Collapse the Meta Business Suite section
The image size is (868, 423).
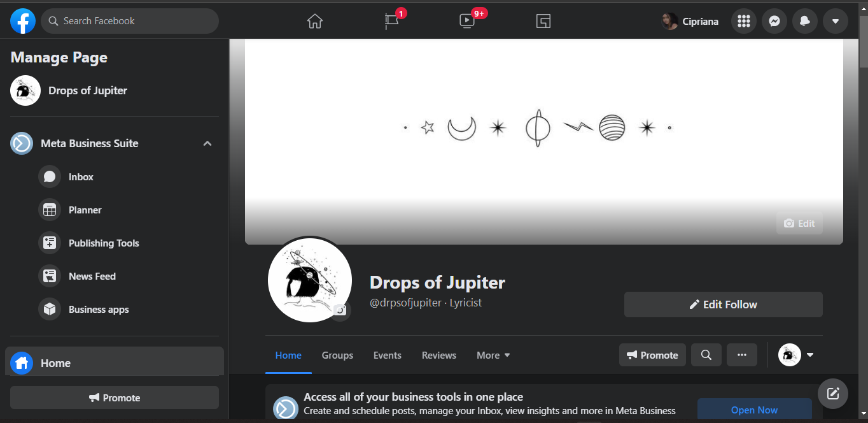point(207,143)
